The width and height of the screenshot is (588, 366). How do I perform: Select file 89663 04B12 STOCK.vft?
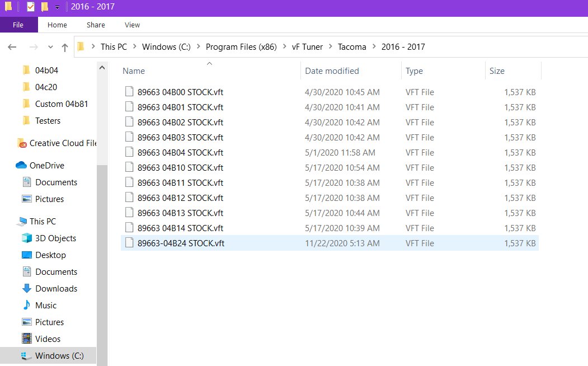(180, 198)
